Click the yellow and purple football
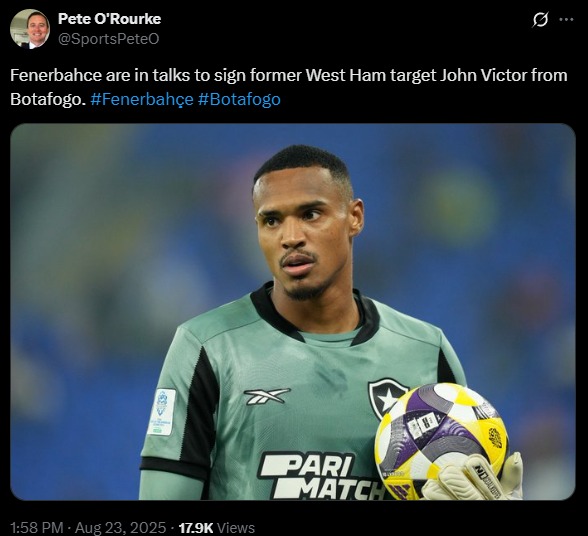This screenshot has height=536, width=588. click(x=442, y=439)
